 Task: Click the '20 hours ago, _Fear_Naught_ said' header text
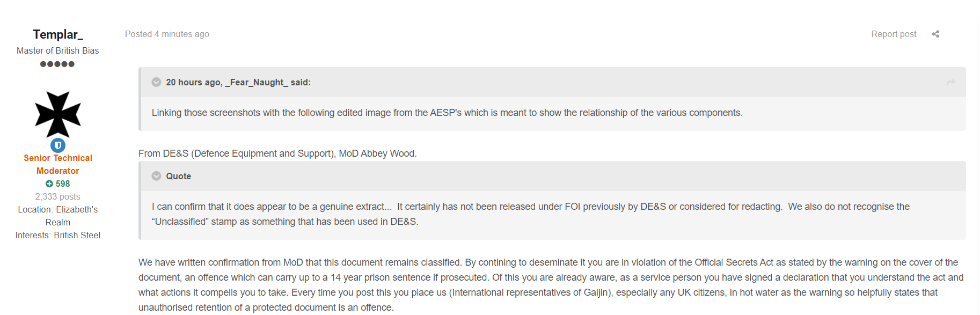pyautogui.click(x=238, y=82)
